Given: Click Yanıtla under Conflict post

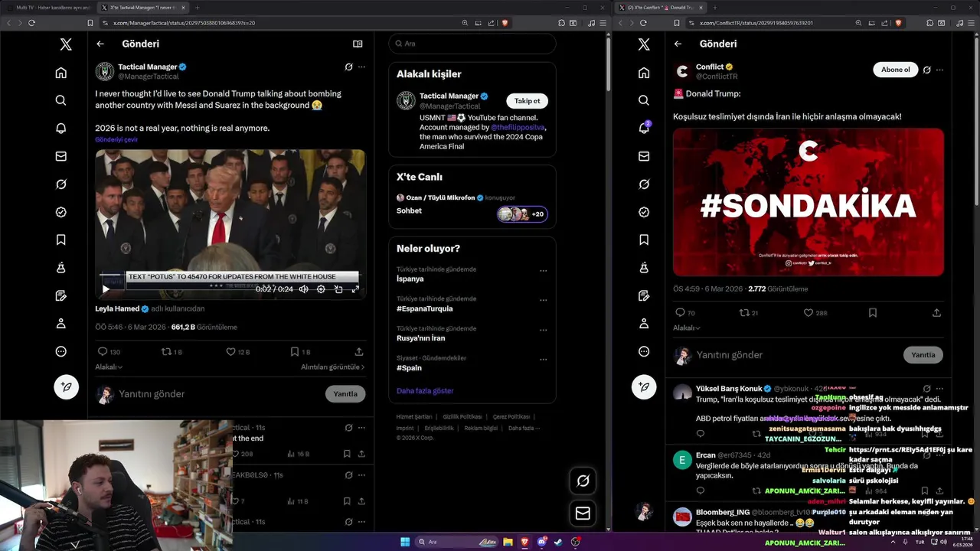Looking at the screenshot, I should click(923, 355).
